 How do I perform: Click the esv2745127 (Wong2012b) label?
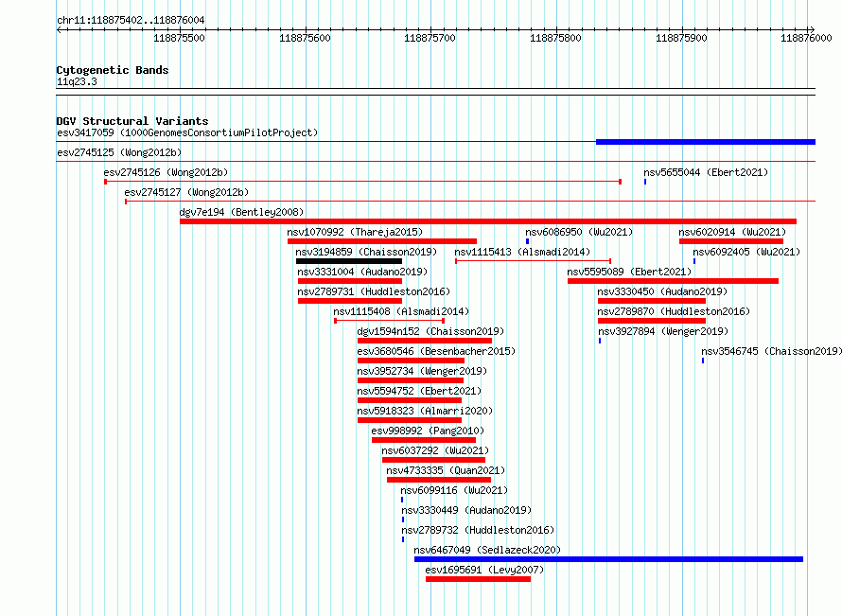(x=187, y=192)
